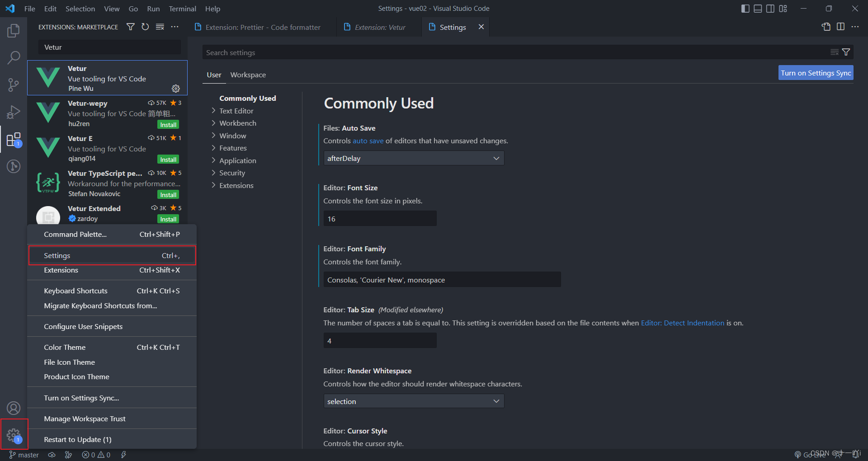
Task: Select Commonly Used in the settings tree
Action: [247, 98]
